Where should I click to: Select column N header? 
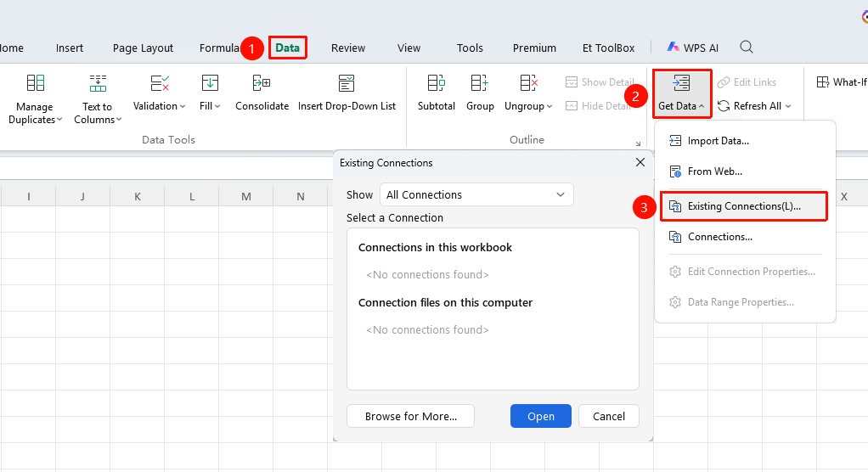pos(301,196)
